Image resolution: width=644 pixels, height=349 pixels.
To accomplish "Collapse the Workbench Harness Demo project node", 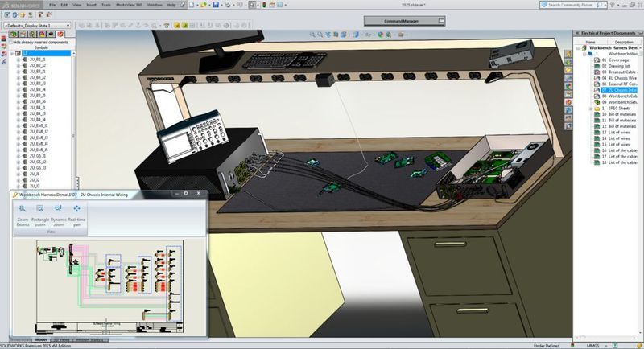I will pos(579,48).
